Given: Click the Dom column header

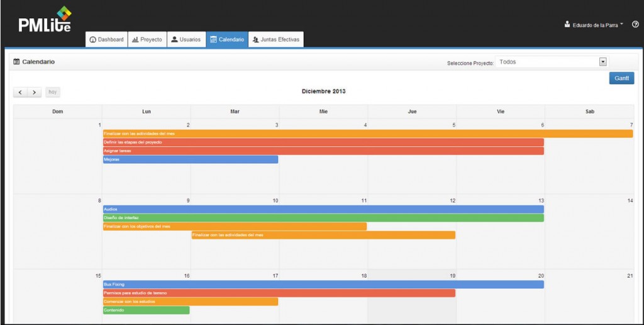Looking at the screenshot, I should (57, 111).
